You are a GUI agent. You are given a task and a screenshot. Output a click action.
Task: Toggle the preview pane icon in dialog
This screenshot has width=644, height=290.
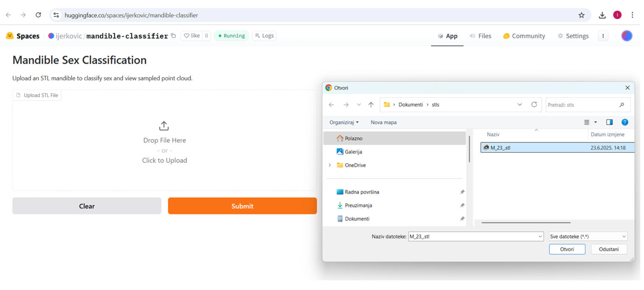coord(609,122)
